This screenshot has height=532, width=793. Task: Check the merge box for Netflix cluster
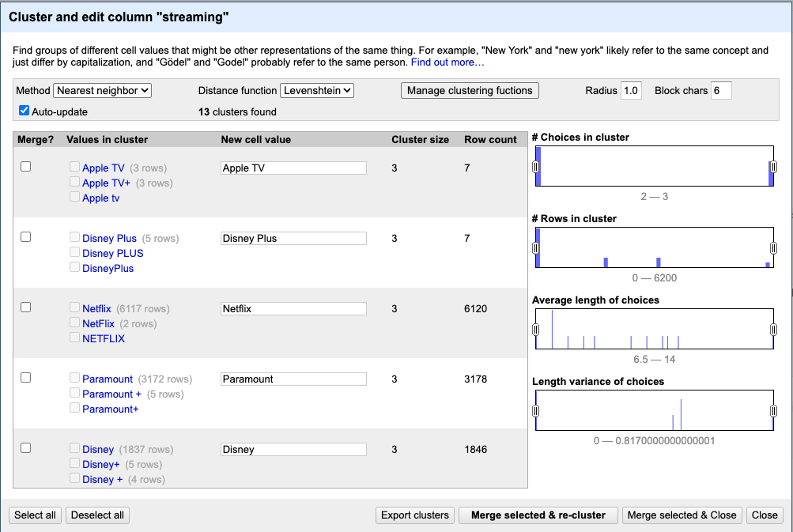26,307
